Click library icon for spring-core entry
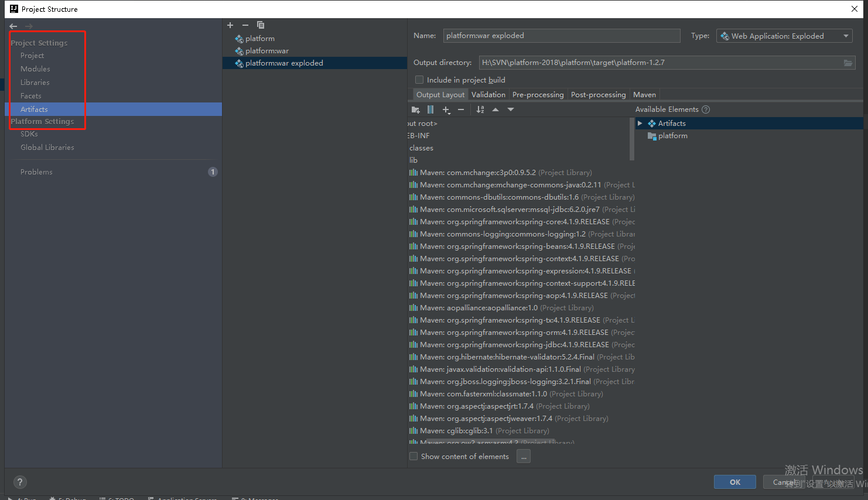The height and width of the screenshot is (500, 868). [414, 222]
